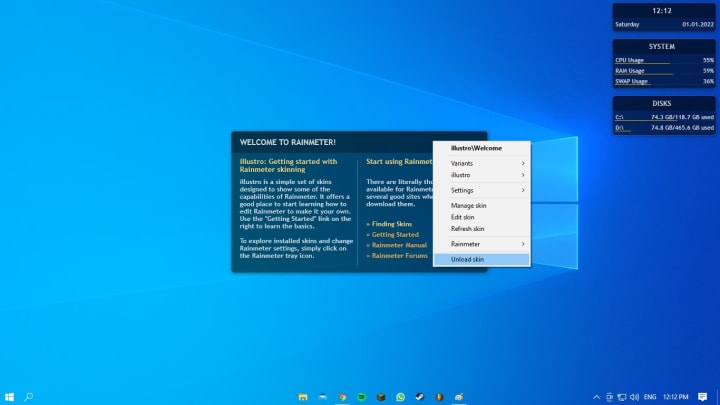Open the 12:12 PM taskbar clock
This screenshot has height=405, width=720.
pos(676,397)
